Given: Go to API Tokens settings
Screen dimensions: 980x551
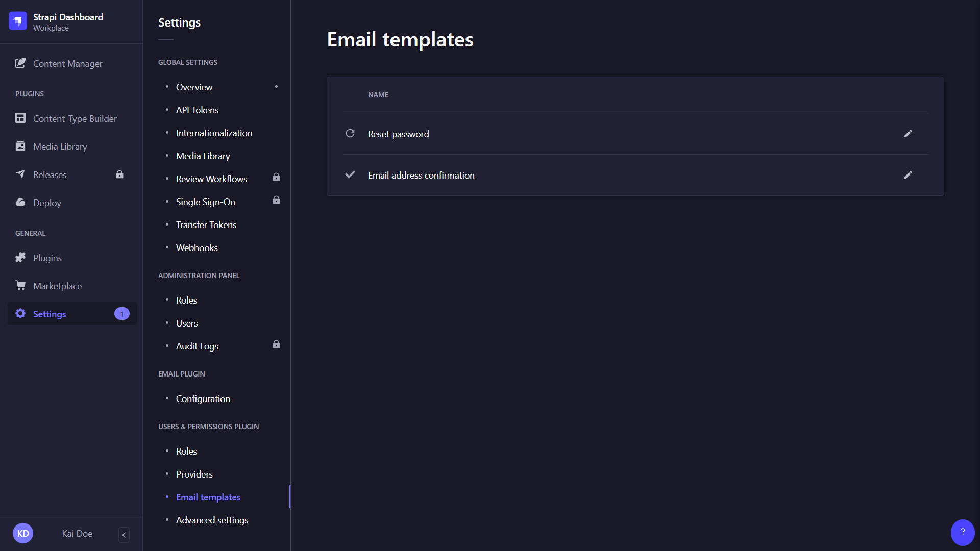Looking at the screenshot, I should pos(197,110).
